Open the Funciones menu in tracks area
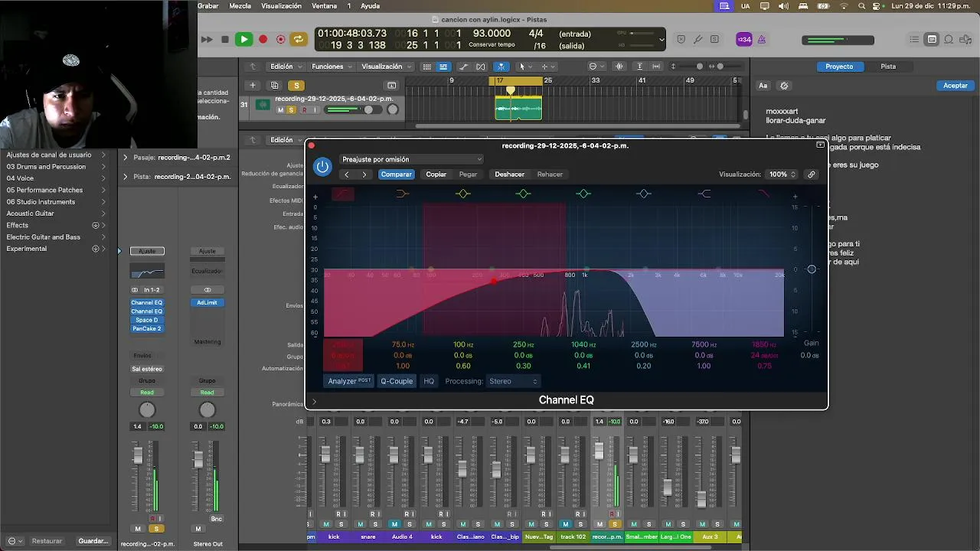This screenshot has height=551, width=980. coord(332,67)
